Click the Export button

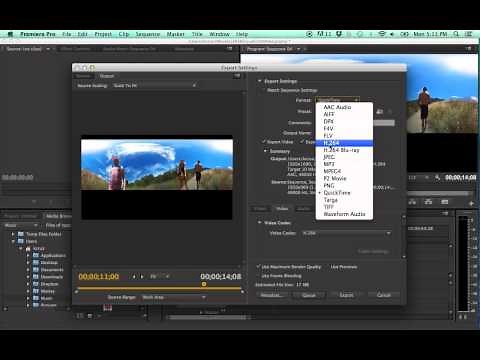click(x=346, y=295)
